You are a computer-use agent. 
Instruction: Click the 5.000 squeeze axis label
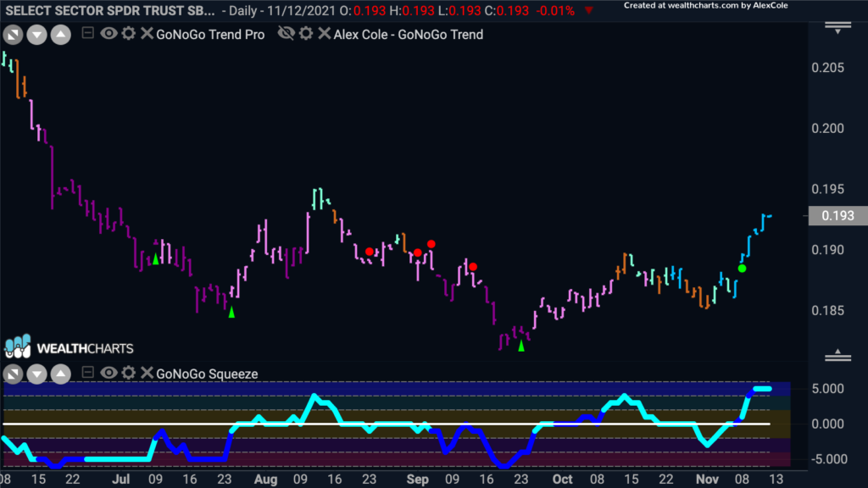coord(827,389)
